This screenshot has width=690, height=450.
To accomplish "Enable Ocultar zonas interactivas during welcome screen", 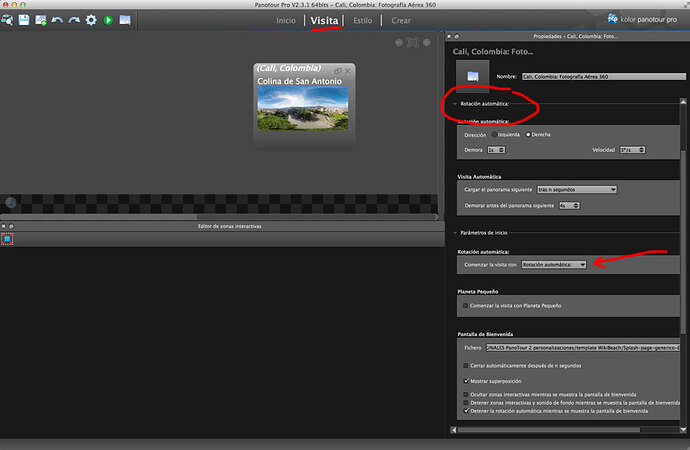I will 466,395.
